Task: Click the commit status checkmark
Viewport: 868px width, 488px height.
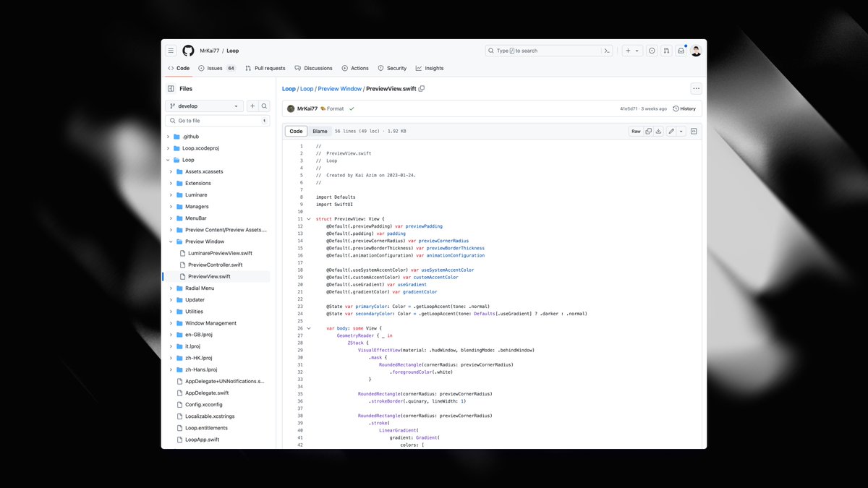Action: pyautogui.click(x=352, y=108)
